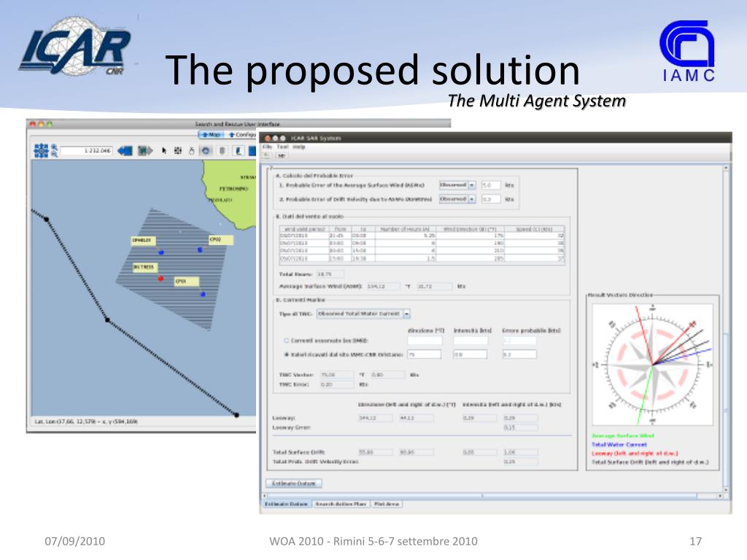Click the blue marker next to CP02 label
747x560 pixels.
[x=200, y=249]
